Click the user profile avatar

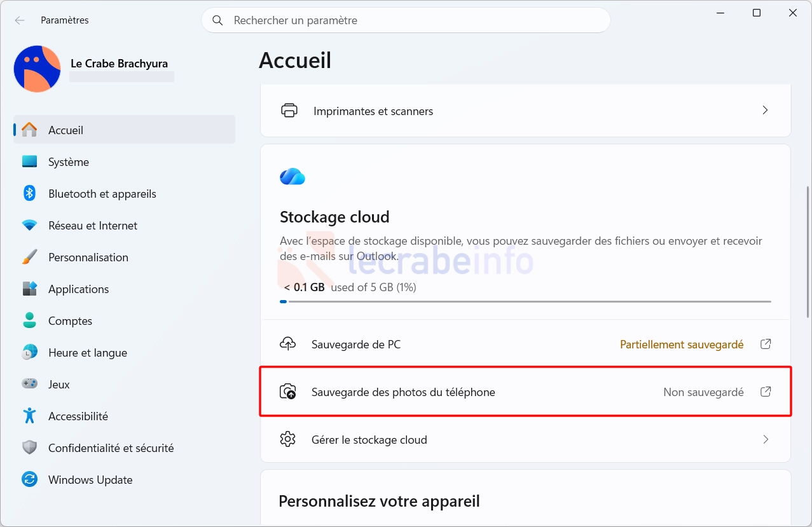click(x=37, y=69)
